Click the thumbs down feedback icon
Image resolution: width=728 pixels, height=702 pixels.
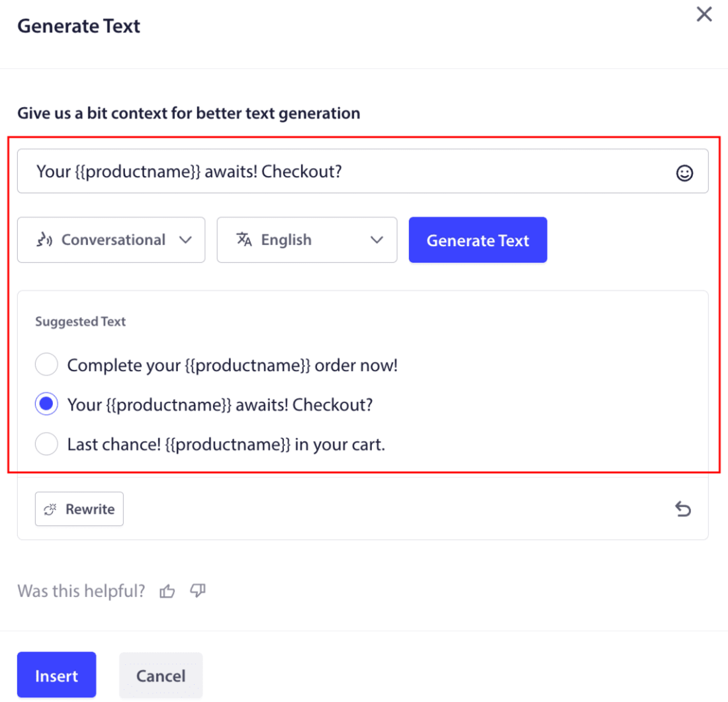(x=198, y=591)
